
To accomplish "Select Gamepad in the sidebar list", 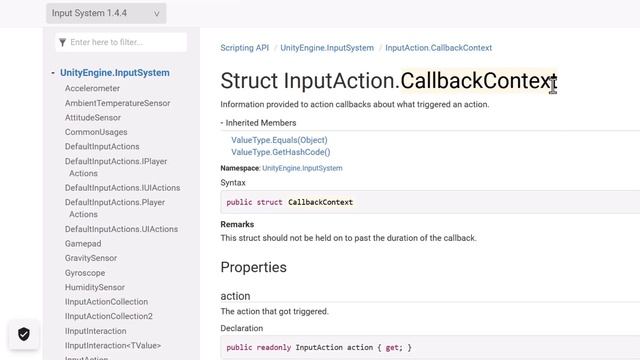I will 83,244.
